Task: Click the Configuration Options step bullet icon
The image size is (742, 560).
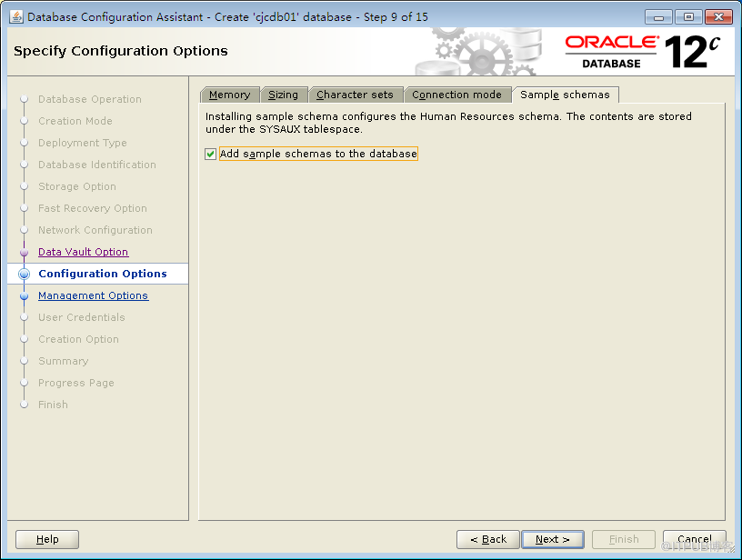Action: [25, 274]
